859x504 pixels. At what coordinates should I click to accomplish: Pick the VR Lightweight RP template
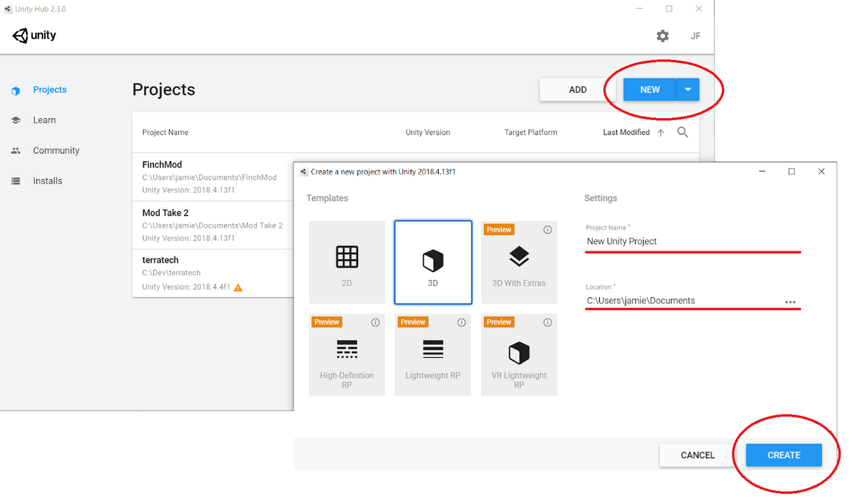coord(519,354)
